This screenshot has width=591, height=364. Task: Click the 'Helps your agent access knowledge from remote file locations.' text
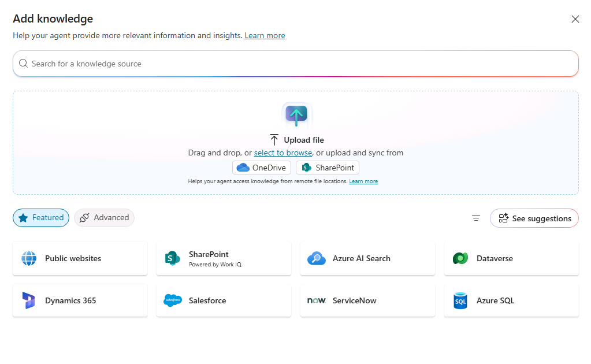tap(267, 181)
